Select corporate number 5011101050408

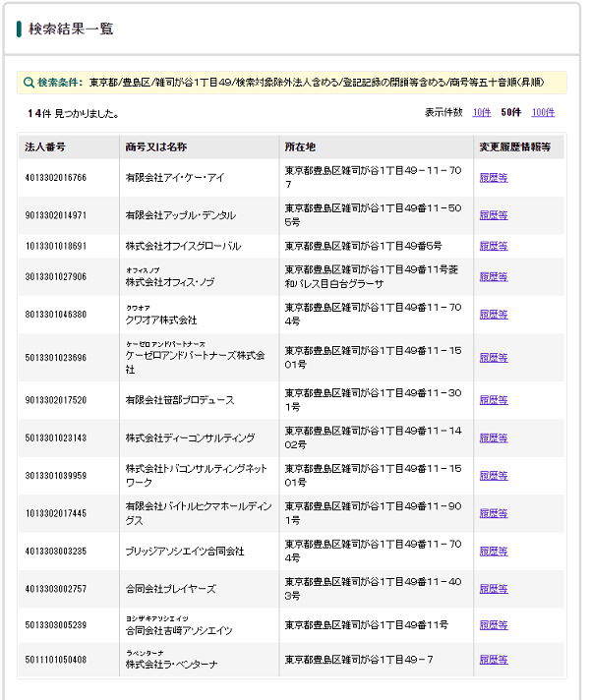56,660
